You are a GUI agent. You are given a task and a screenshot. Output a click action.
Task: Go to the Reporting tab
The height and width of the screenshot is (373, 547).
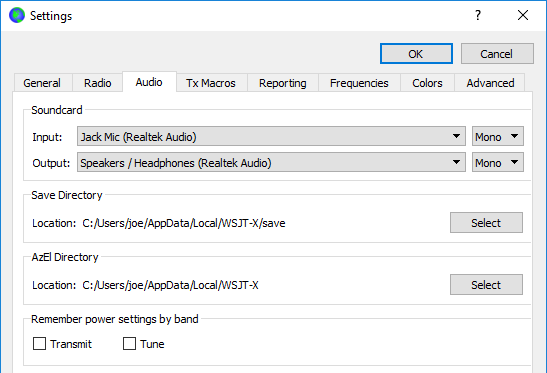pos(283,83)
